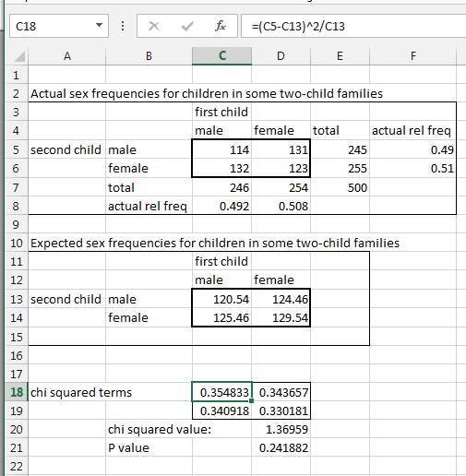
Task: Select column D header
Action: point(281,56)
